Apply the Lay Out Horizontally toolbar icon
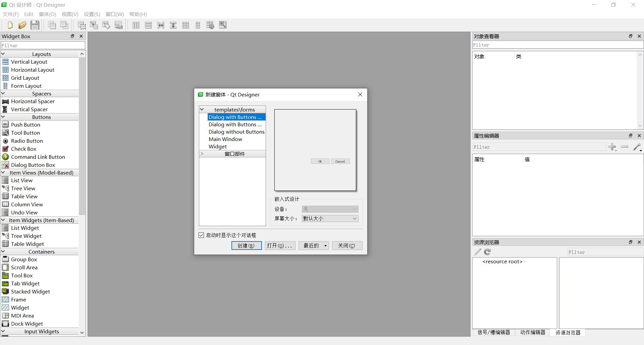This screenshot has height=345, width=644. pos(136,25)
